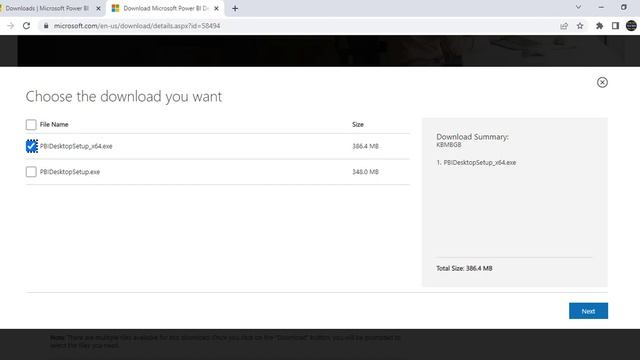
Task: Click the Choose the download you want heading
Action: [x=124, y=97]
